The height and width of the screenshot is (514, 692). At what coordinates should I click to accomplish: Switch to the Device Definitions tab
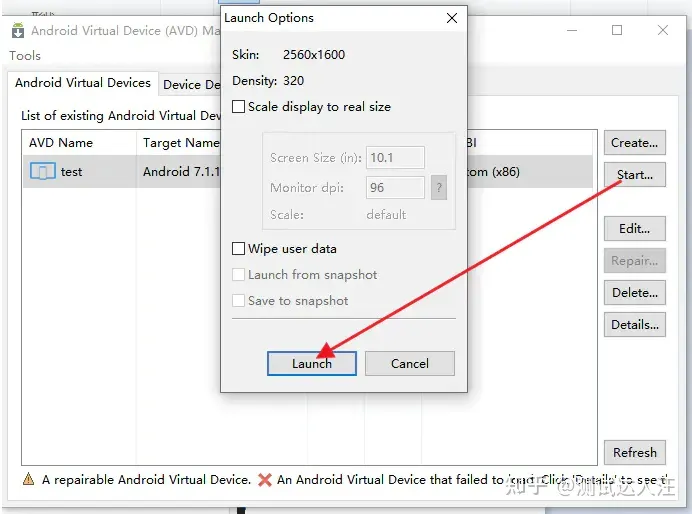point(192,84)
